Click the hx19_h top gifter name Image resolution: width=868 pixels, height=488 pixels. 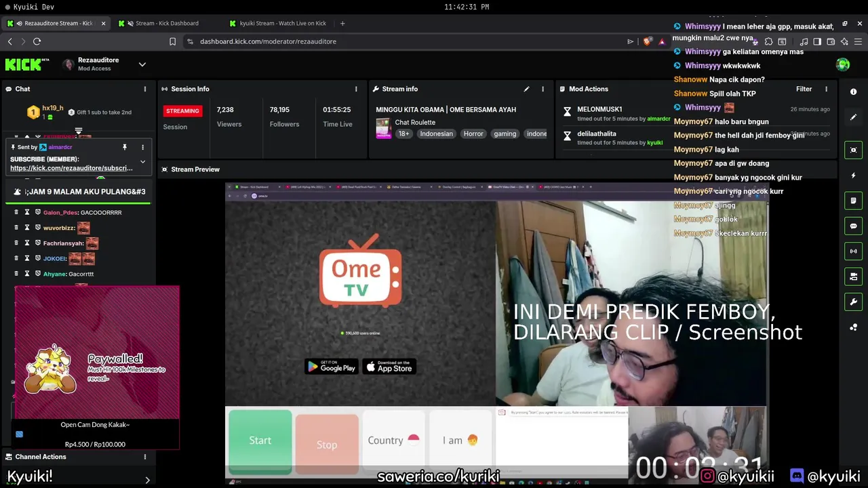[x=53, y=108]
